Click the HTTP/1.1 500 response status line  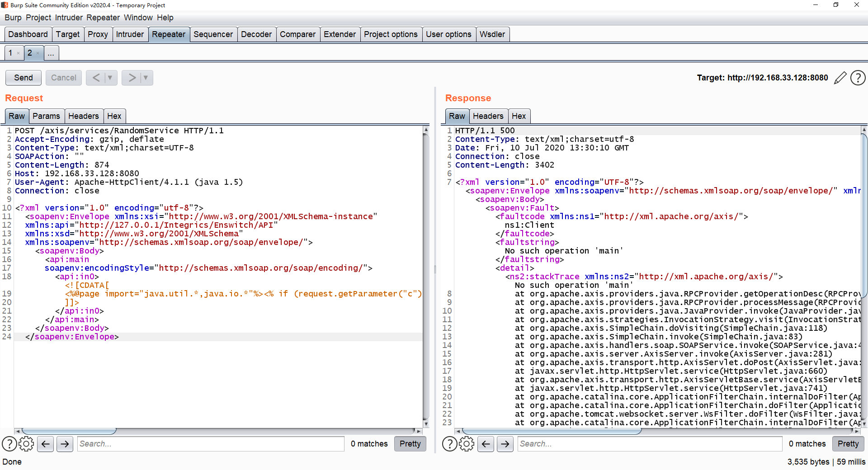point(485,131)
